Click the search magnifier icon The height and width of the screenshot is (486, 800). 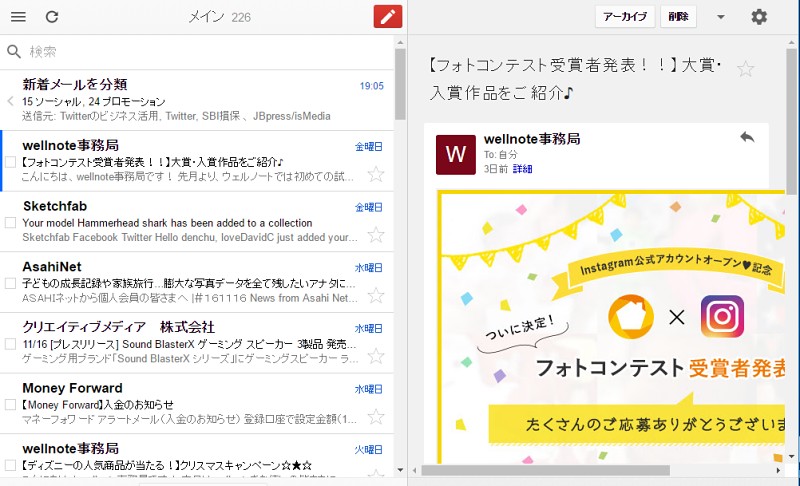point(14,51)
